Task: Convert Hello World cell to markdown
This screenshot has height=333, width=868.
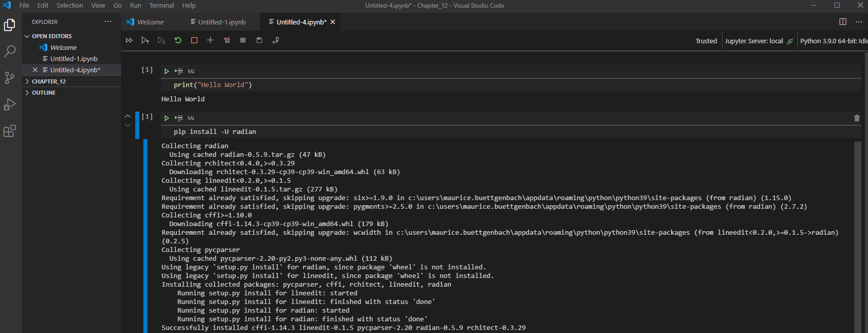Action: pos(191,71)
